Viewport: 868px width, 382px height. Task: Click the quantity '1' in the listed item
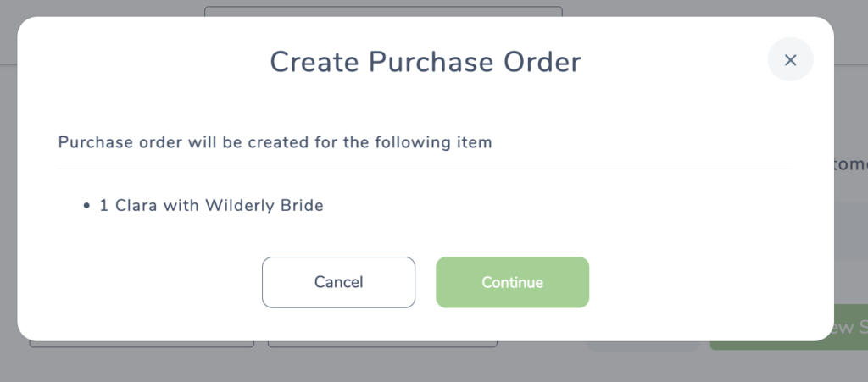point(103,206)
